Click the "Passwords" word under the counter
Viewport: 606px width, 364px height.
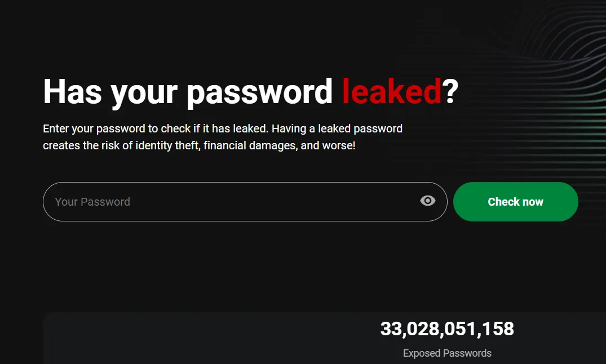[x=467, y=353]
